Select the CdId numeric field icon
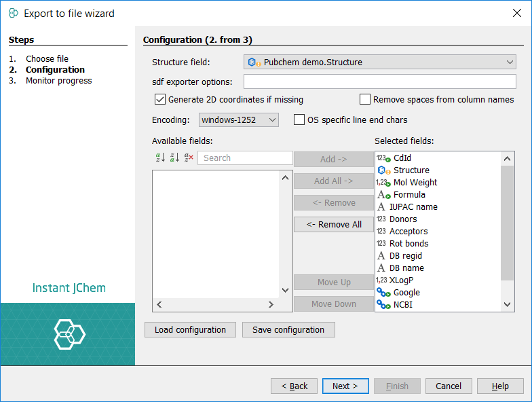532x402 pixels. (383, 158)
